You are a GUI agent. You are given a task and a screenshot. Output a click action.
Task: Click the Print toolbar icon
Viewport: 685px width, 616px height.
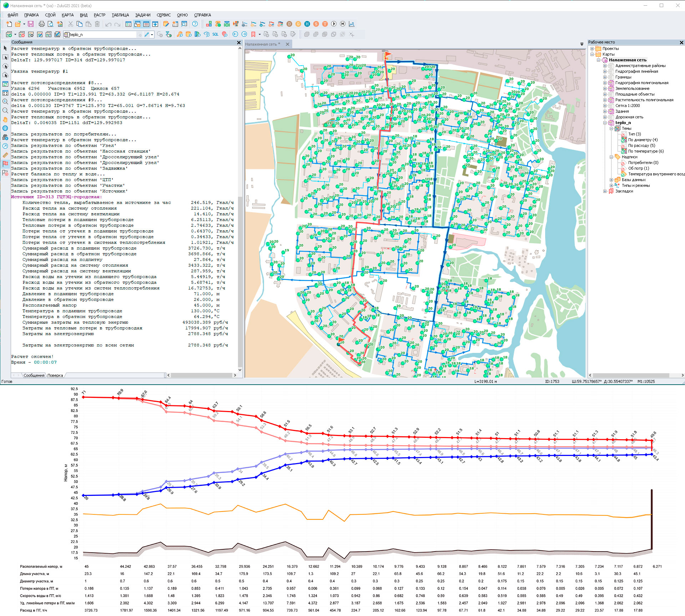coord(42,24)
